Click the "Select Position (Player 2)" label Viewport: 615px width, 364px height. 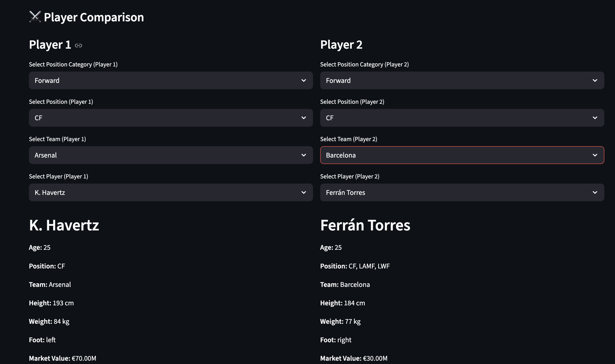352,102
